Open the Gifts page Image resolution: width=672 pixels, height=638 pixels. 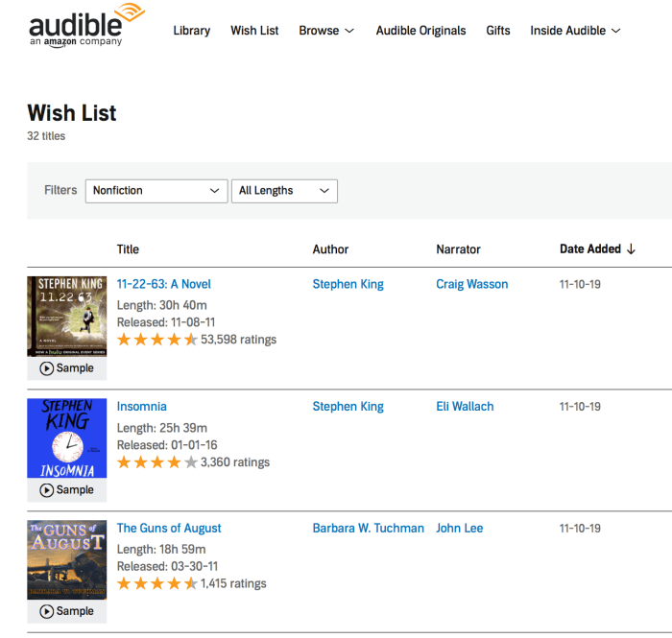point(498,31)
